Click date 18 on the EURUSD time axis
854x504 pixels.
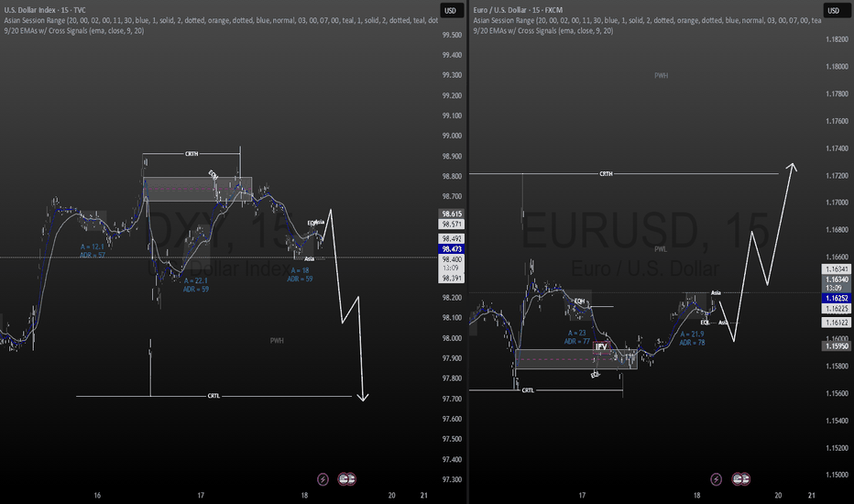pyautogui.click(x=696, y=495)
